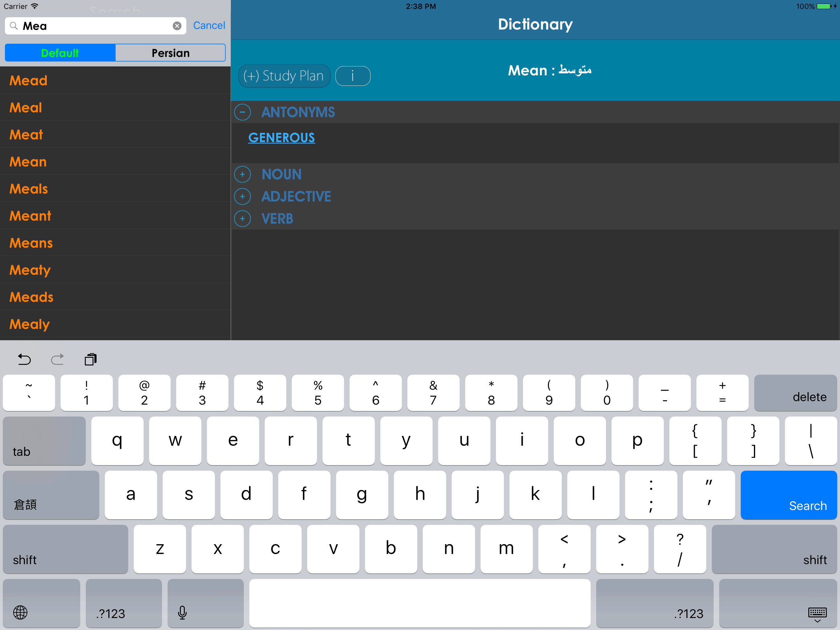Tap the redo arrow above the keyboard
Viewport: 840px width, 630px height.
coord(57,359)
